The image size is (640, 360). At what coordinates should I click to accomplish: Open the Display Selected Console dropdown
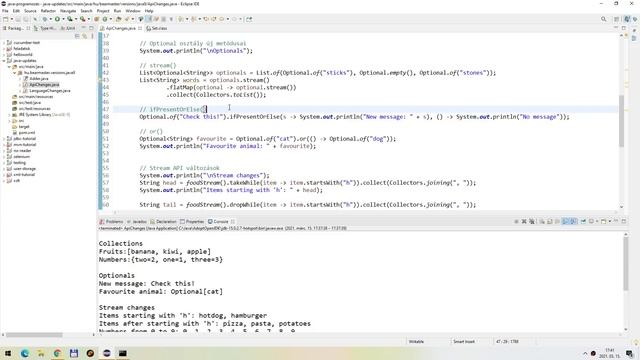point(597,221)
